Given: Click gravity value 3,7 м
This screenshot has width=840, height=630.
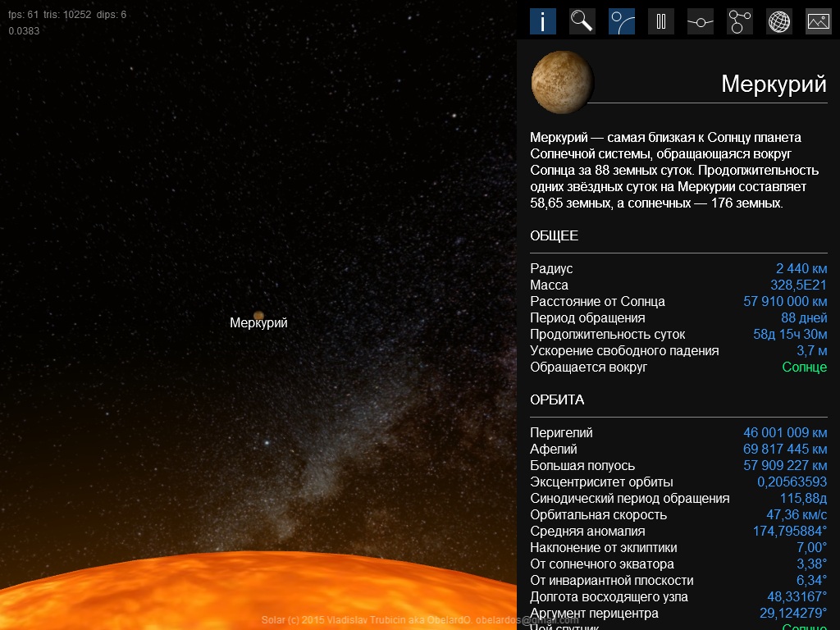Looking at the screenshot, I should (x=811, y=350).
